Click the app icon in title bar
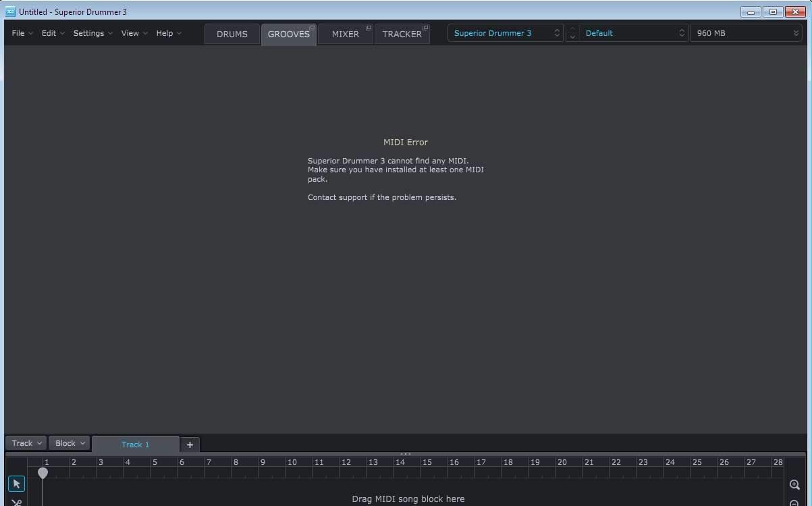 click(x=10, y=11)
